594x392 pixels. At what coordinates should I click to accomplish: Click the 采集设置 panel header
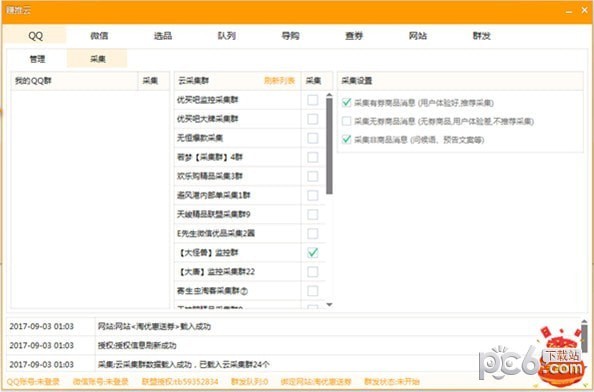coord(460,81)
